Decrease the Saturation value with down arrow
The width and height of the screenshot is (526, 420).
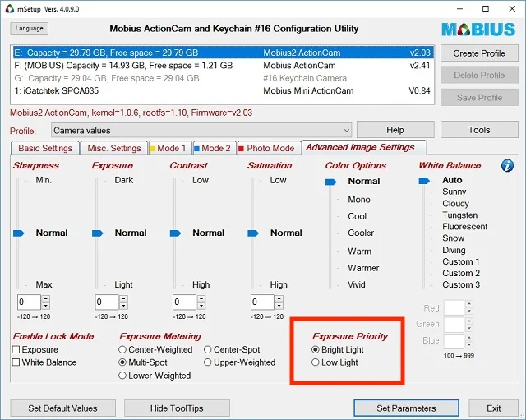pos(279,306)
